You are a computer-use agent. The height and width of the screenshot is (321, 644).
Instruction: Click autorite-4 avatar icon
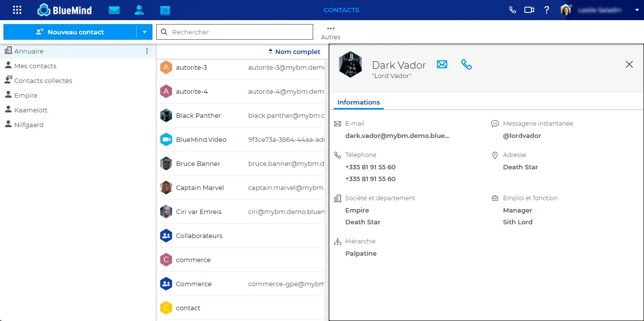[166, 91]
